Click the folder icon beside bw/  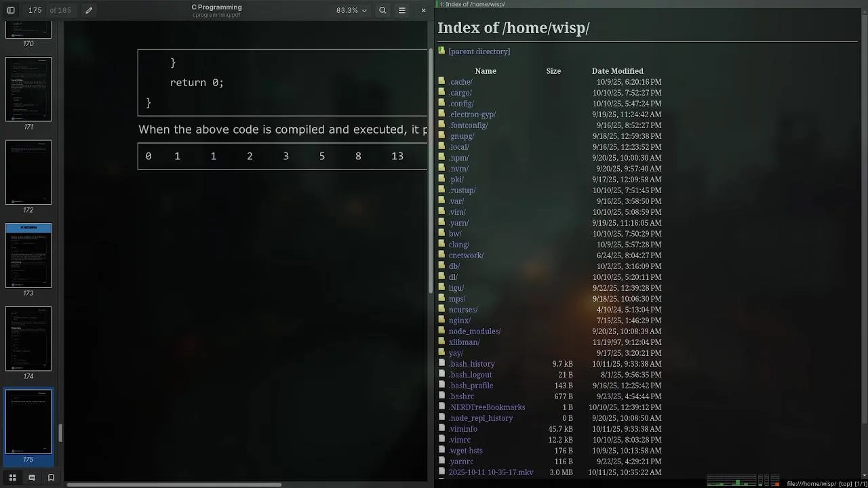pos(441,233)
